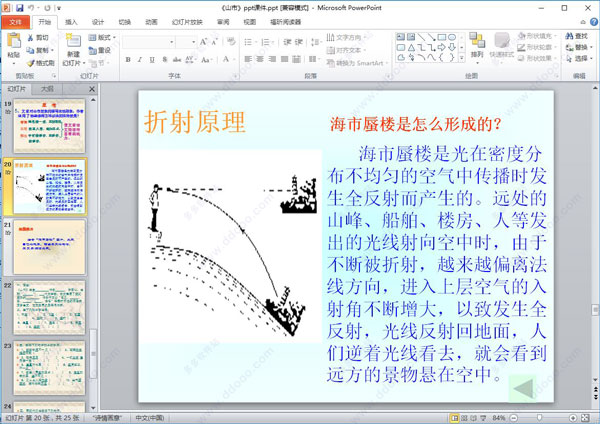This screenshot has width=600, height=424.
Task: Select the text box shape
Action: pyautogui.click(x=401, y=37)
